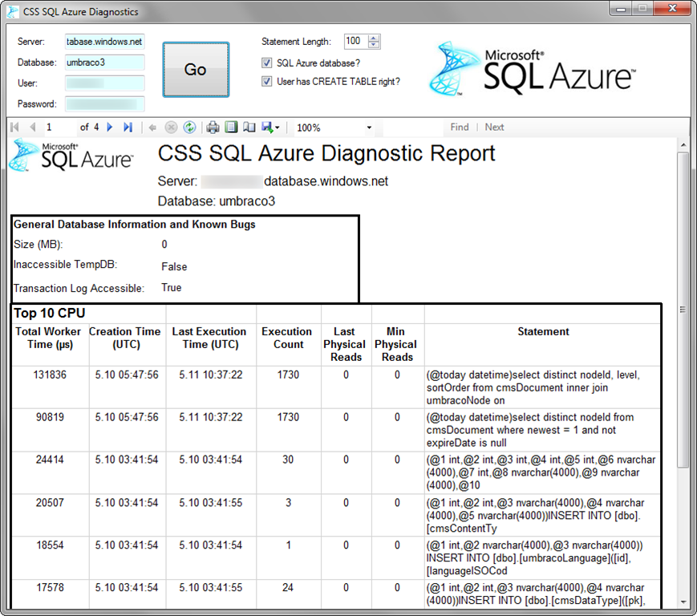Toggle User has CREATE TABLE right checkbox
Image resolution: width=697 pixels, height=616 pixels.
(267, 81)
